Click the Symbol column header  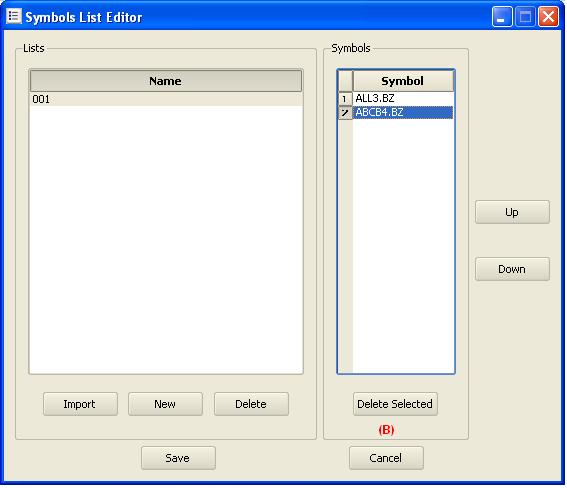pyautogui.click(x=403, y=81)
